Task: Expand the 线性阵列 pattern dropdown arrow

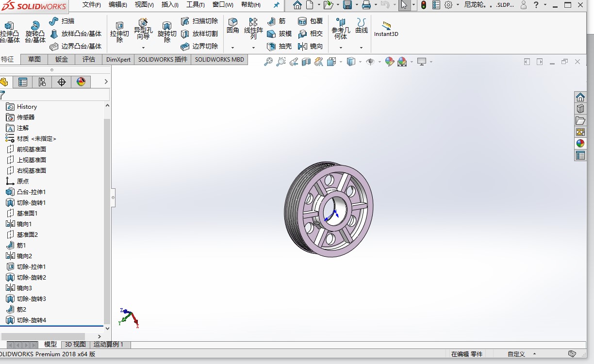Action: pos(253,48)
